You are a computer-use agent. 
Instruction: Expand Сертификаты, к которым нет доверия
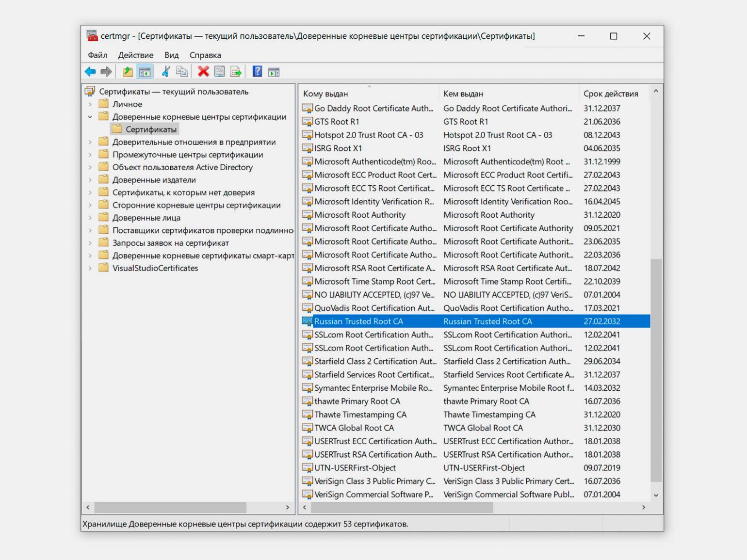90,192
